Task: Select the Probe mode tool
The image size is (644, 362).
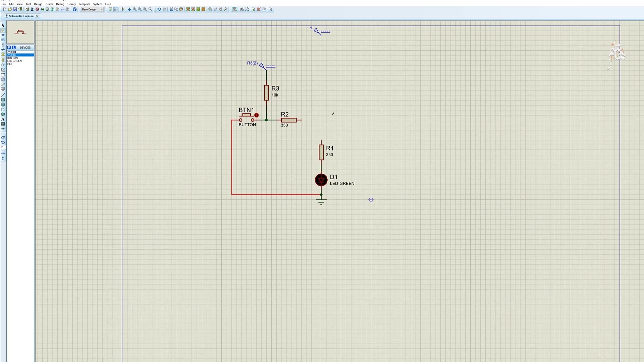Action: (3, 84)
